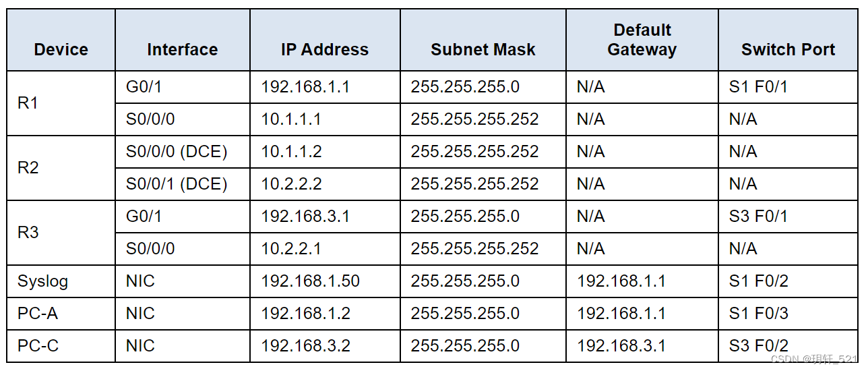Screen dimensions: 868x371
Task: Select the R1 device cell
Action: point(61,103)
